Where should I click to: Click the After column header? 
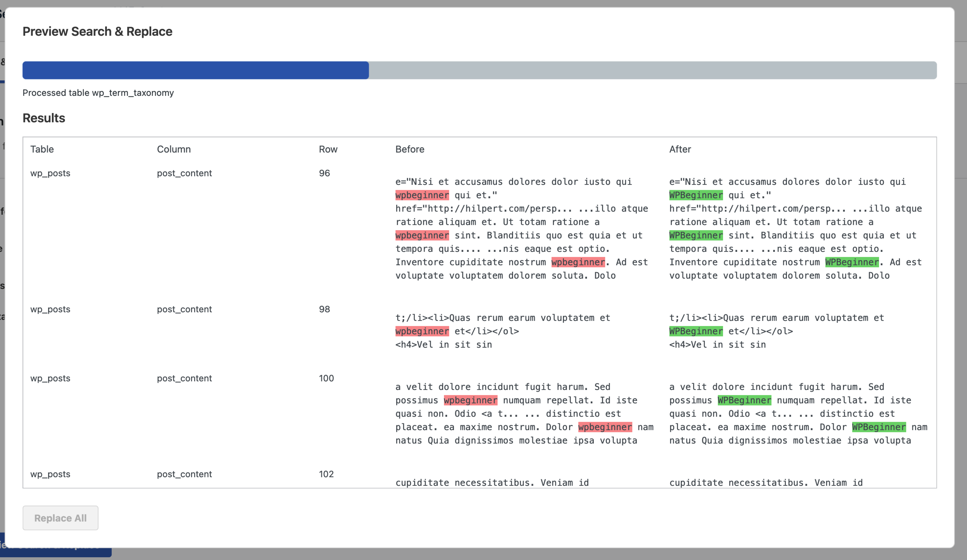680,149
